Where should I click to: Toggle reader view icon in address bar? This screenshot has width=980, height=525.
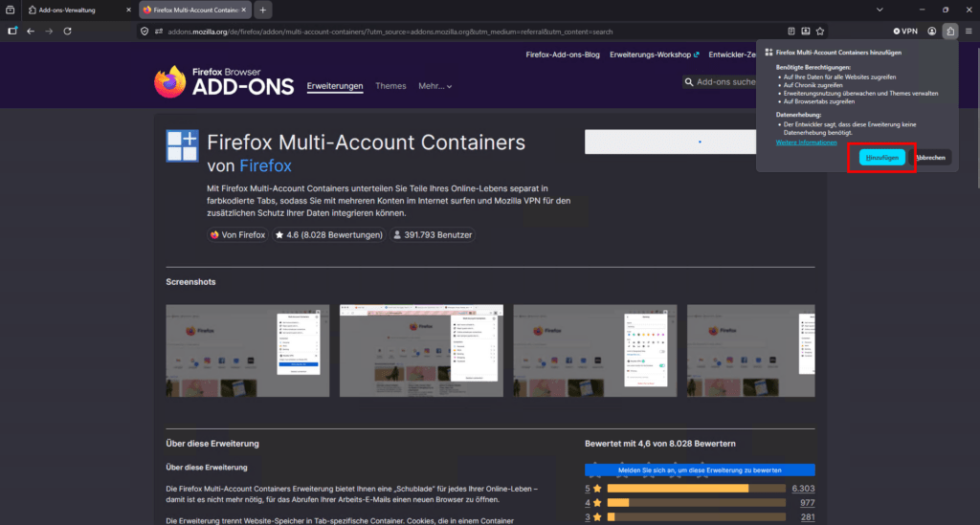click(791, 32)
